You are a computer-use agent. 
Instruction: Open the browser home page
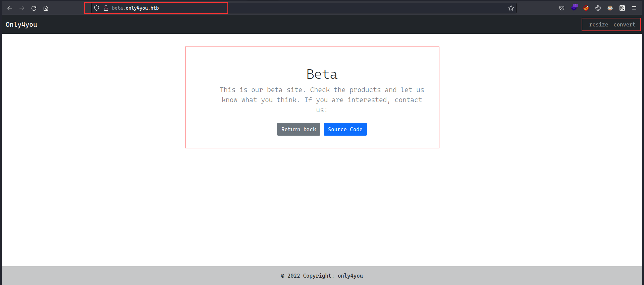click(x=46, y=8)
